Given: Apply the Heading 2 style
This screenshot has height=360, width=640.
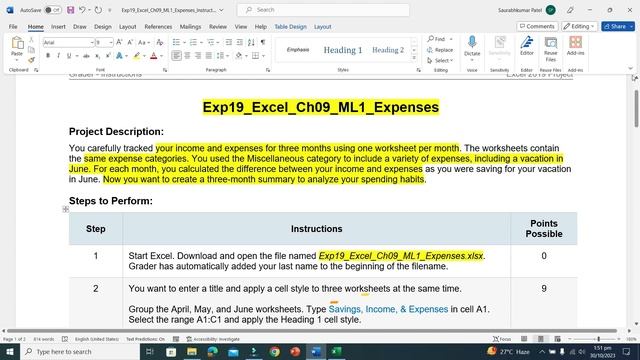Looking at the screenshot, I should tap(388, 50).
